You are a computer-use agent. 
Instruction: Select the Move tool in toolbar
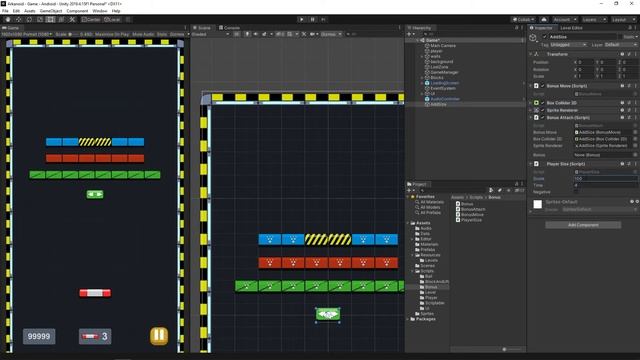coord(18,19)
